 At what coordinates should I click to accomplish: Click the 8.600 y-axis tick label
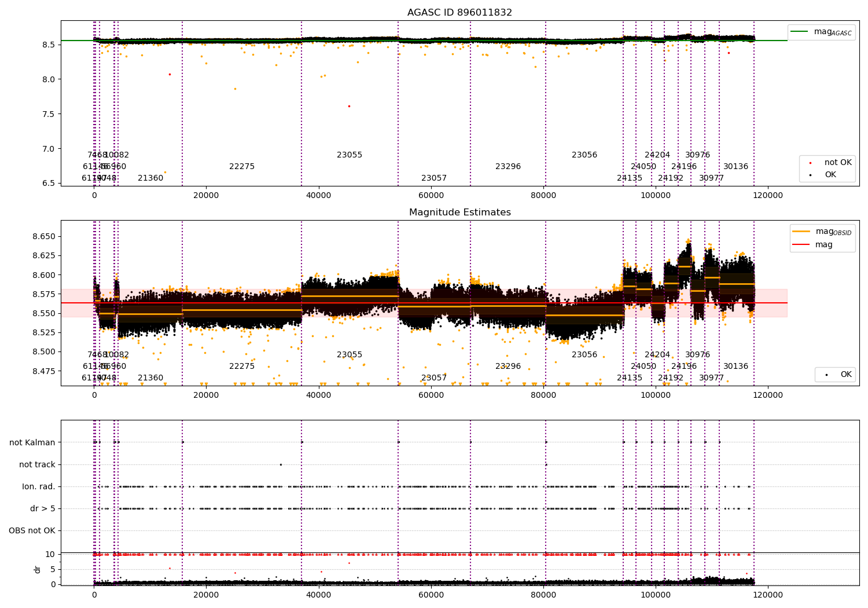pyautogui.click(x=45, y=275)
